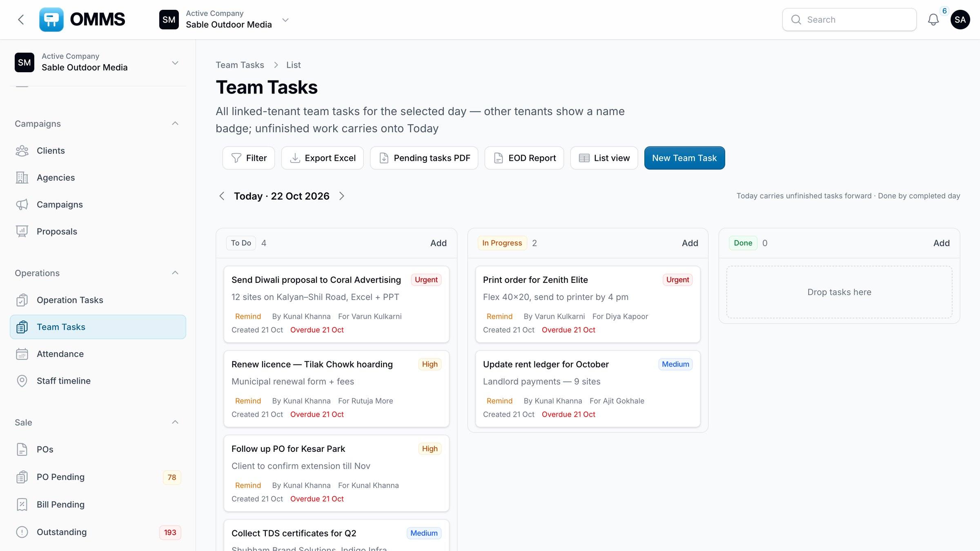Viewport: 980px width, 551px height.
Task: Collapse the Campaigns sidebar section
Action: 175,123
